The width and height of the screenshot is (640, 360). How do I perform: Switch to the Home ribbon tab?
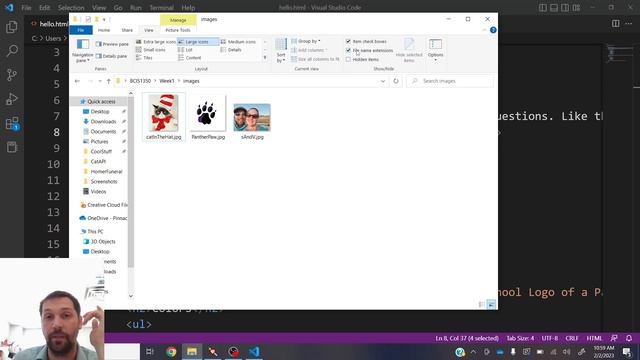point(104,30)
